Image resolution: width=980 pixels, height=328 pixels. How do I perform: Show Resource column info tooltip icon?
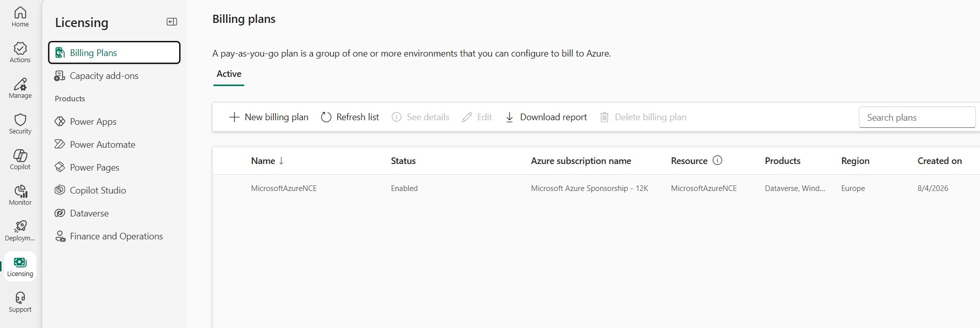(717, 160)
